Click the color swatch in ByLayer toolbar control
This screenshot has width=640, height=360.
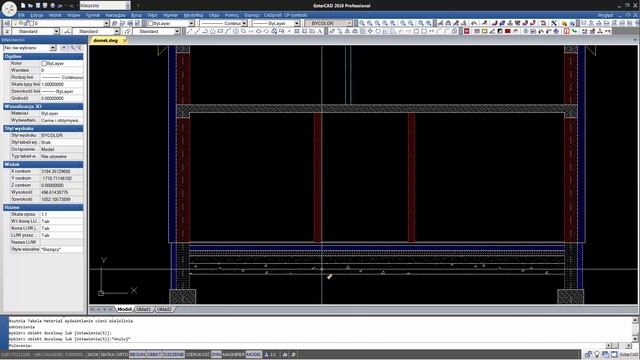click(150, 23)
